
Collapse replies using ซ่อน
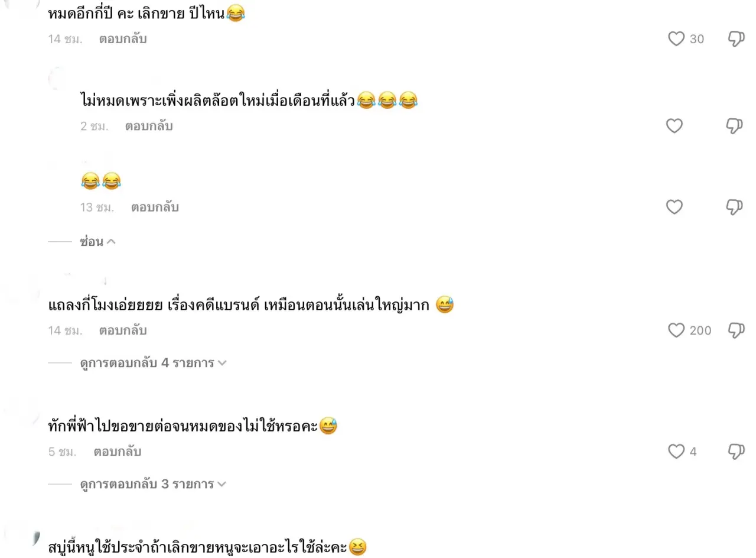tap(97, 241)
